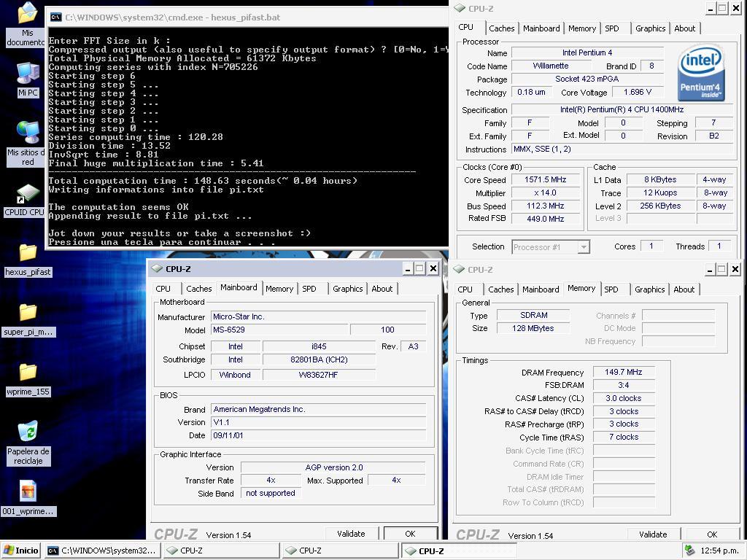
Task: Click the system tray network icon
Action: [x=689, y=551]
